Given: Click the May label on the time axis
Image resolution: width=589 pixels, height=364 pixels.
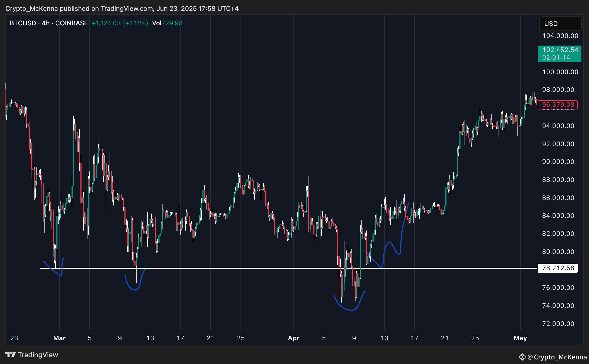Looking at the screenshot, I should tap(520, 338).
